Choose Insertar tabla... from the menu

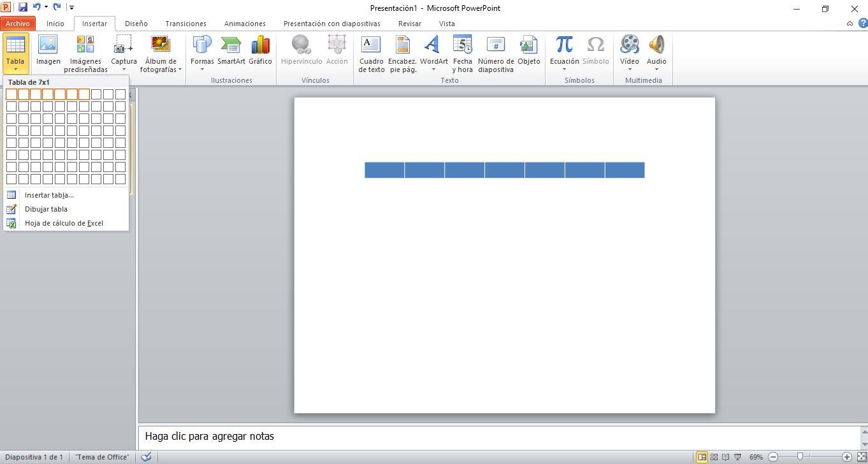(x=49, y=195)
